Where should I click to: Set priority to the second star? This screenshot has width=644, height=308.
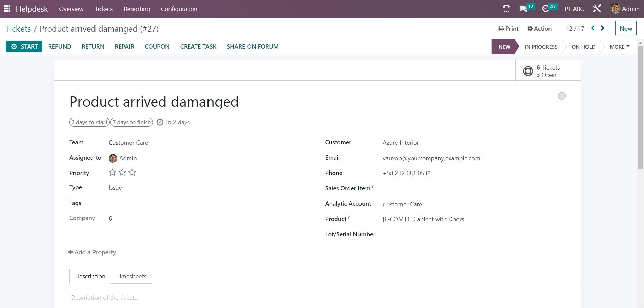pos(122,173)
